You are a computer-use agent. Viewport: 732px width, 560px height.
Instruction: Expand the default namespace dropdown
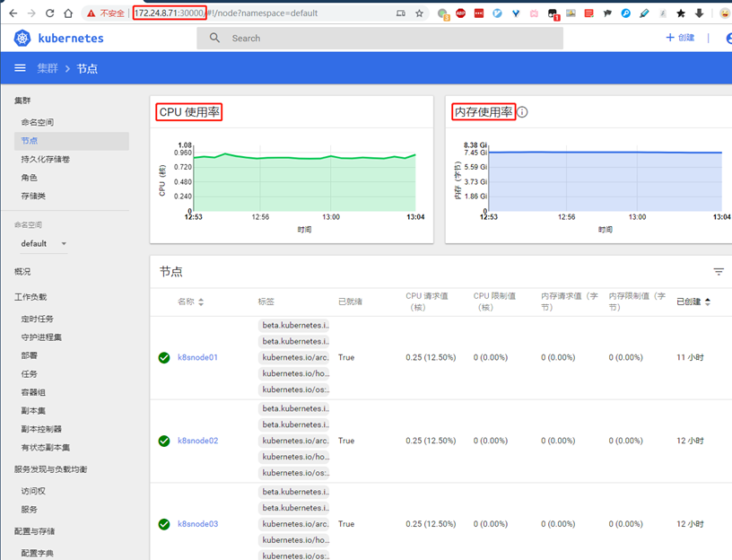(43, 243)
